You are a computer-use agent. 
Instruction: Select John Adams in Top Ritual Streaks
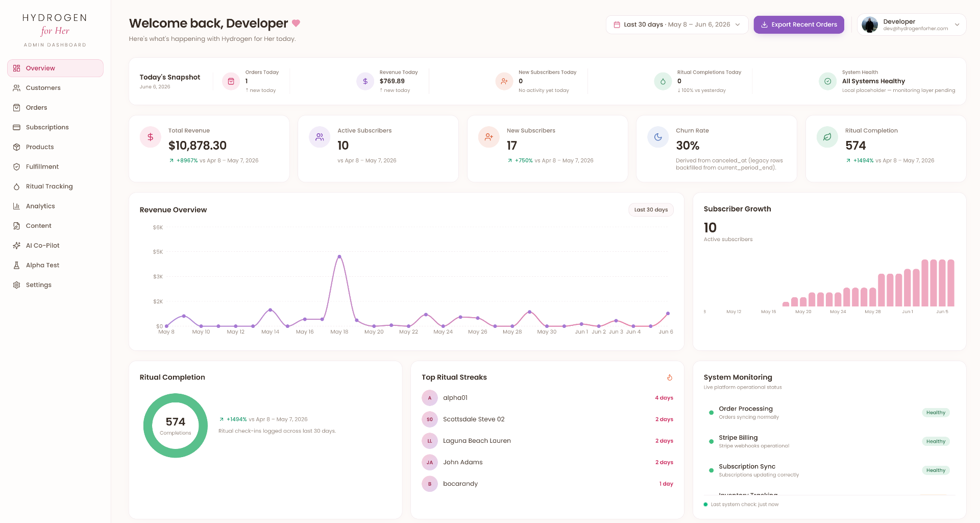click(x=547, y=462)
